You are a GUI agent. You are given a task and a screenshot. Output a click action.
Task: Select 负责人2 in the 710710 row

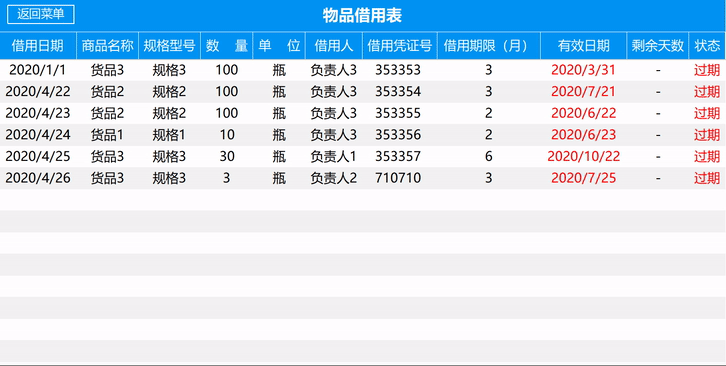click(334, 178)
